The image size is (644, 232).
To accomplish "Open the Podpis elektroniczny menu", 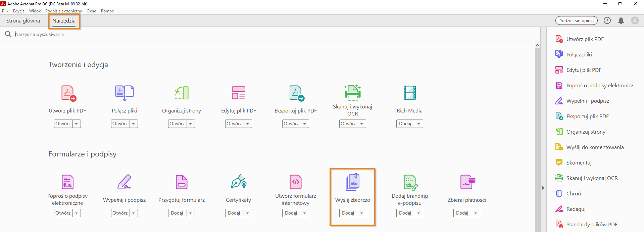I will point(63,11).
